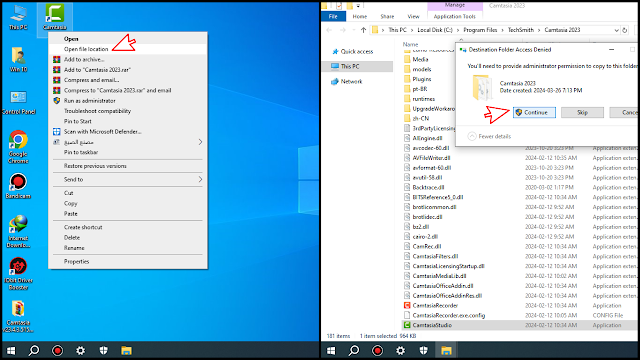This screenshot has height=360, width=640.
Task: Open the Camtasia archive file on the desktop
Action: 18,317
